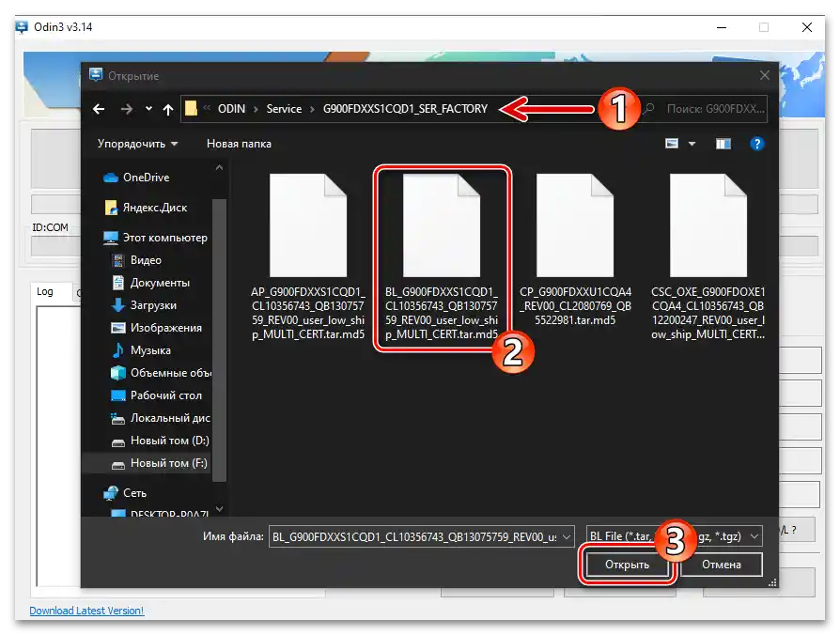The height and width of the screenshot is (635, 840).
Task: Select the AP_G900FDXXS1CQD1 file thumbnail
Action: 308,225
